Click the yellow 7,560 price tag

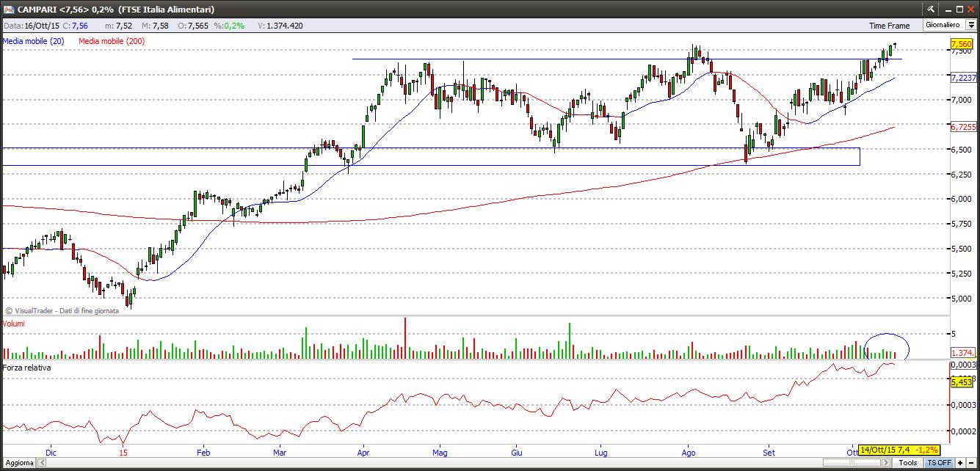(962, 44)
